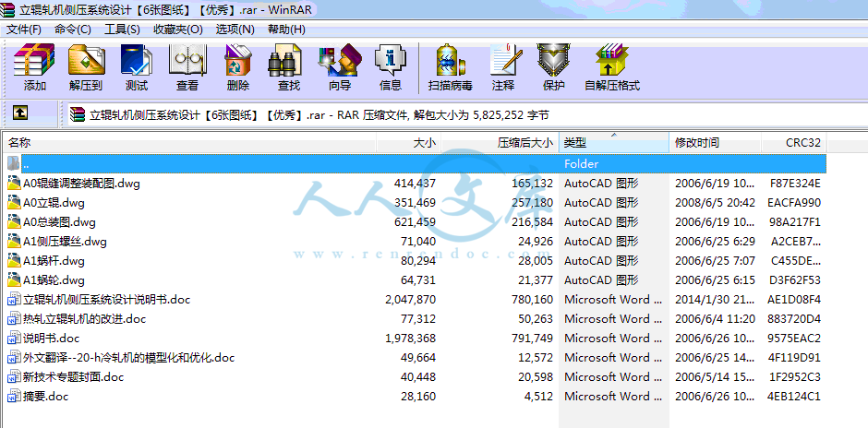Click the modified date 2008/6/5 20:42
The image size is (868, 428).
(x=716, y=203)
